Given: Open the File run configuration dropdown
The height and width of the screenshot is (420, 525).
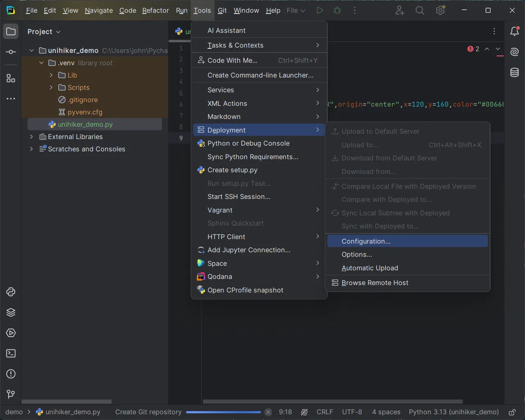Looking at the screenshot, I should (x=296, y=11).
